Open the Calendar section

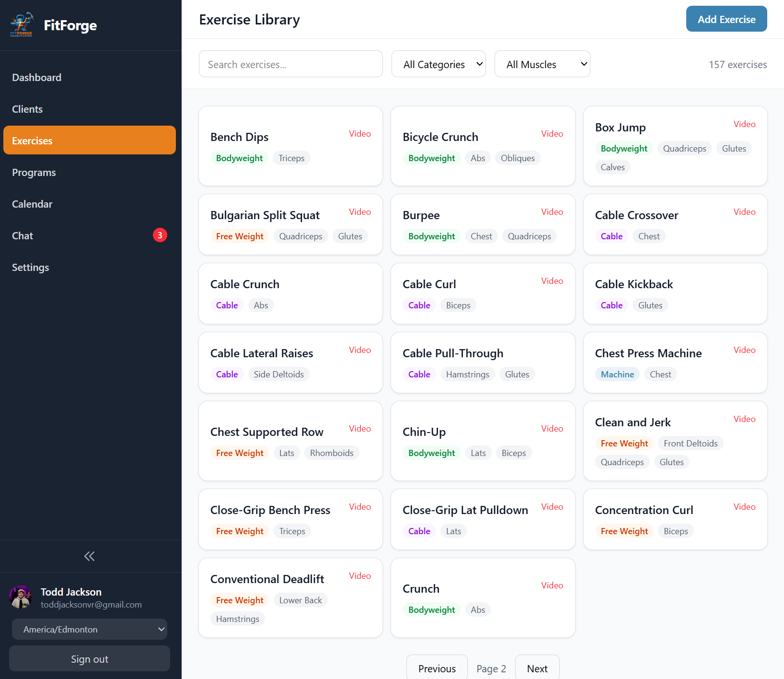tap(32, 204)
